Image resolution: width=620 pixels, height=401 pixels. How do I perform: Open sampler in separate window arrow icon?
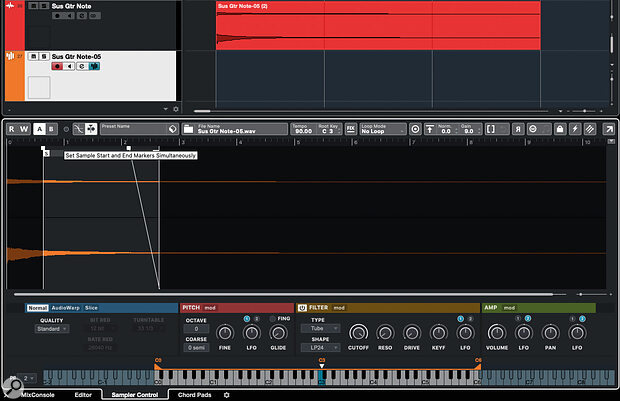coord(608,129)
